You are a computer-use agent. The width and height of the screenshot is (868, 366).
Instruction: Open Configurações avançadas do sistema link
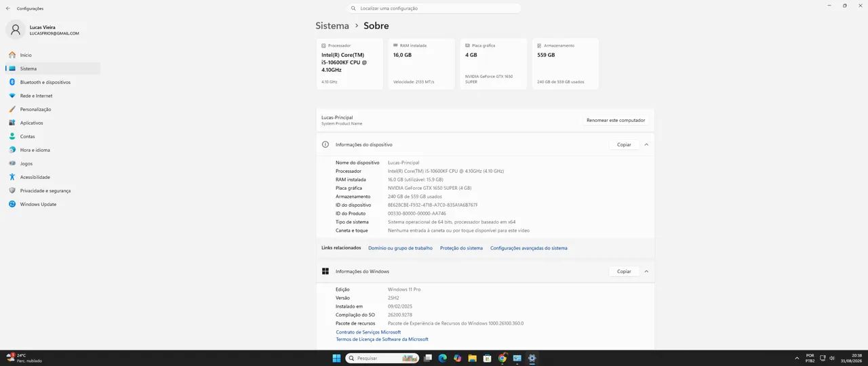[529, 248]
